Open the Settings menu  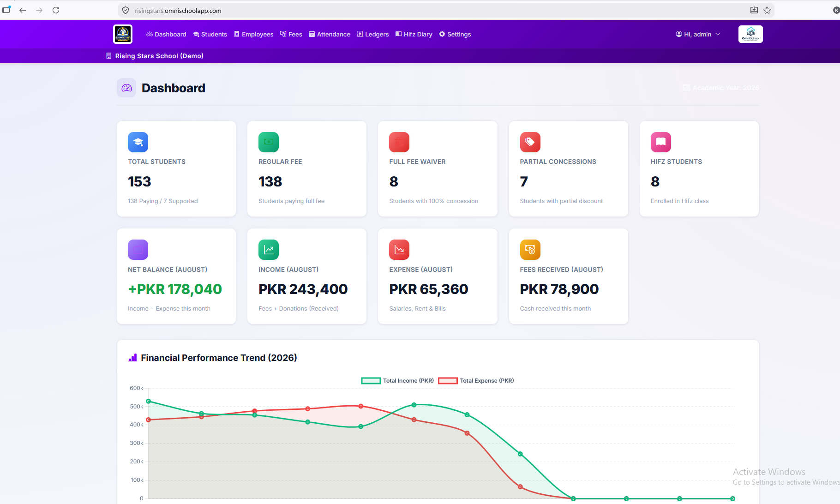pyautogui.click(x=455, y=34)
